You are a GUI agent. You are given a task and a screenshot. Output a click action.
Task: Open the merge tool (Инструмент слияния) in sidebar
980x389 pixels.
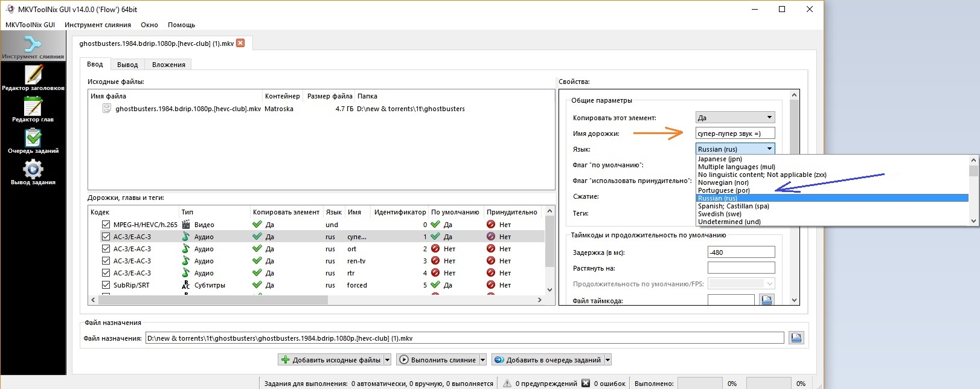(x=33, y=47)
